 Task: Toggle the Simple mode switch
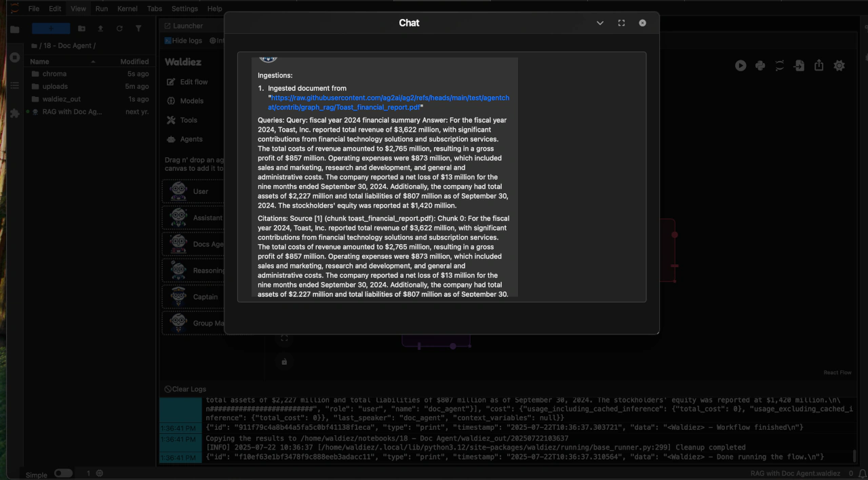tap(63, 473)
